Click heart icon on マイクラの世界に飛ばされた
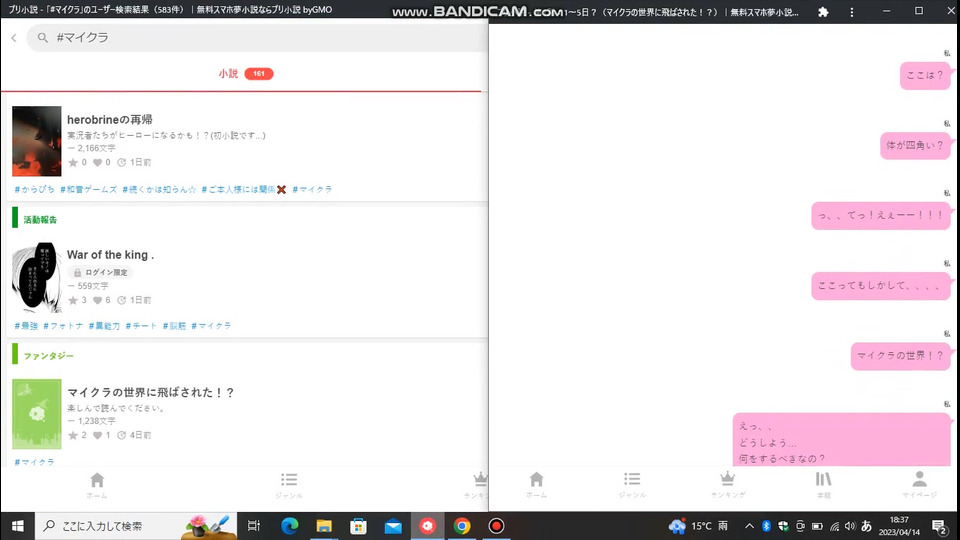The height and width of the screenshot is (540, 960). (x=97, y=435)
